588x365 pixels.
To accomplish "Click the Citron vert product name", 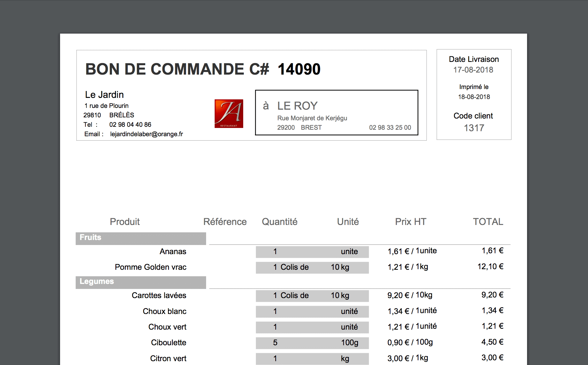I will 168,359.
